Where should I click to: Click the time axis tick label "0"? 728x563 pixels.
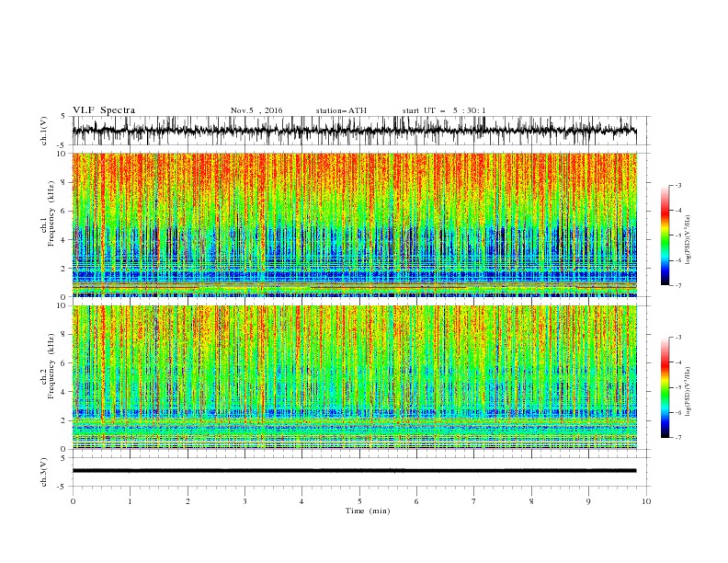[x=73, y=501]
